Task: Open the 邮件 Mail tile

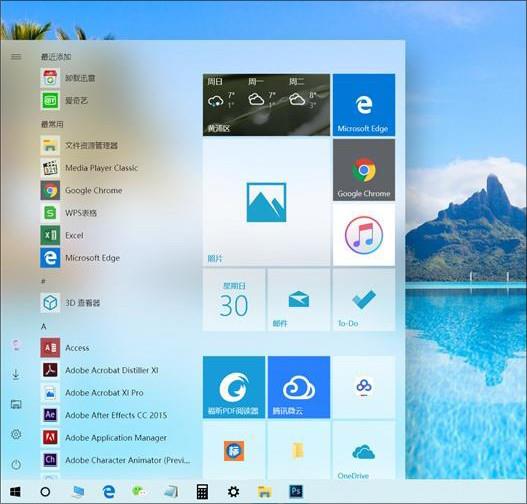Action: pos(299,300)
